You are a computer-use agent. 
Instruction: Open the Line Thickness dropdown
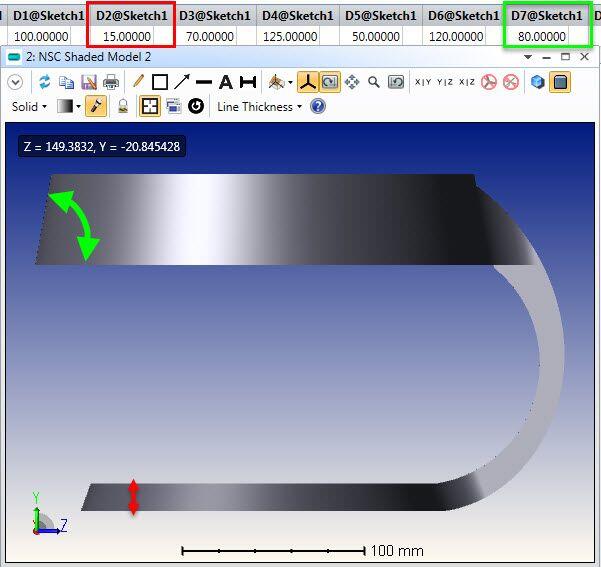point(259,107)
